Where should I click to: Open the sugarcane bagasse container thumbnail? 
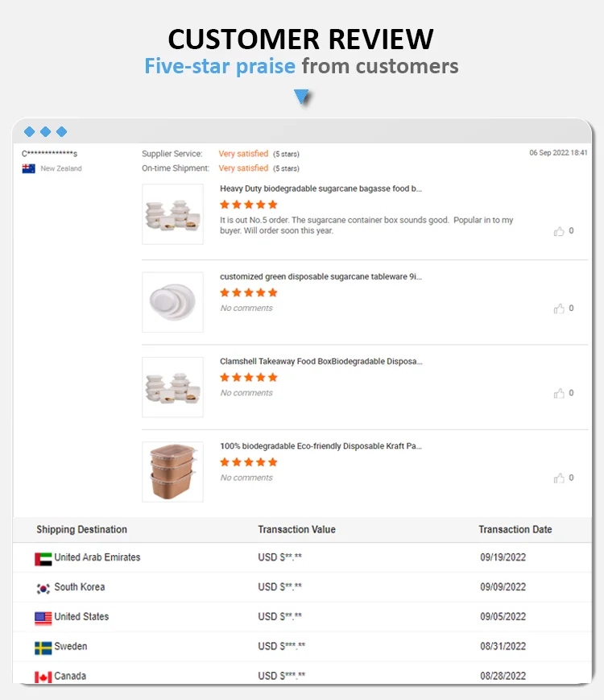172,214
